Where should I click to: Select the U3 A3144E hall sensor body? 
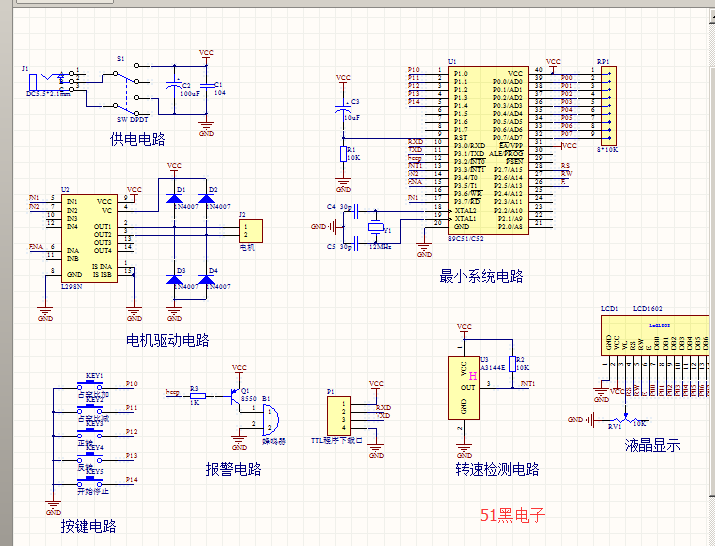coord(464,388)
